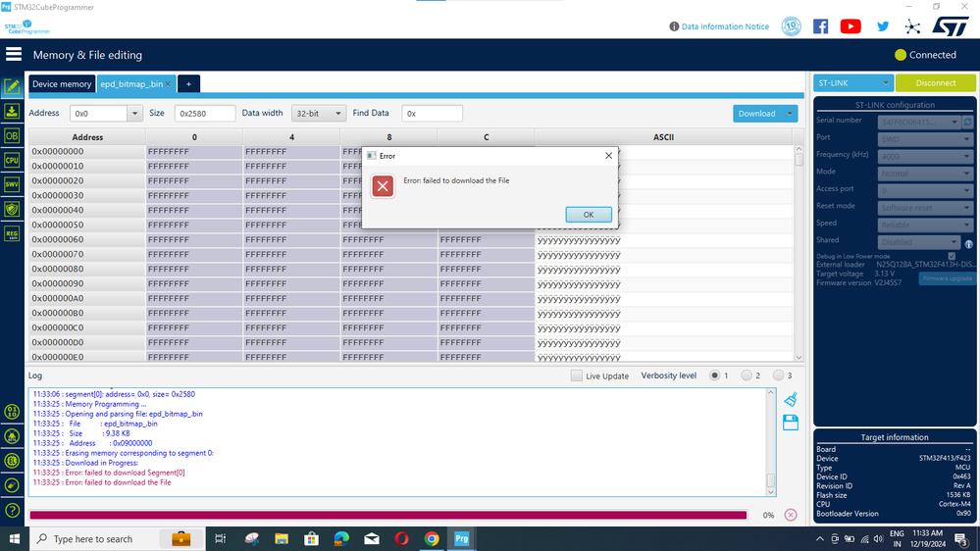The width and height of the screenshot is (980, 551).
Task: Open Chrome from the taskbar
Action: coord(432,538)
